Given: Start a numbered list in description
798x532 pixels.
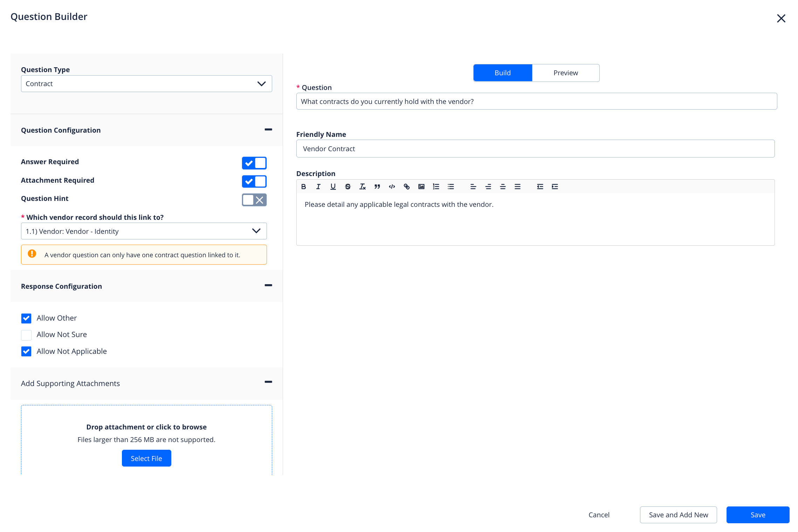Looking at the screenshot, I should point(436,187).
